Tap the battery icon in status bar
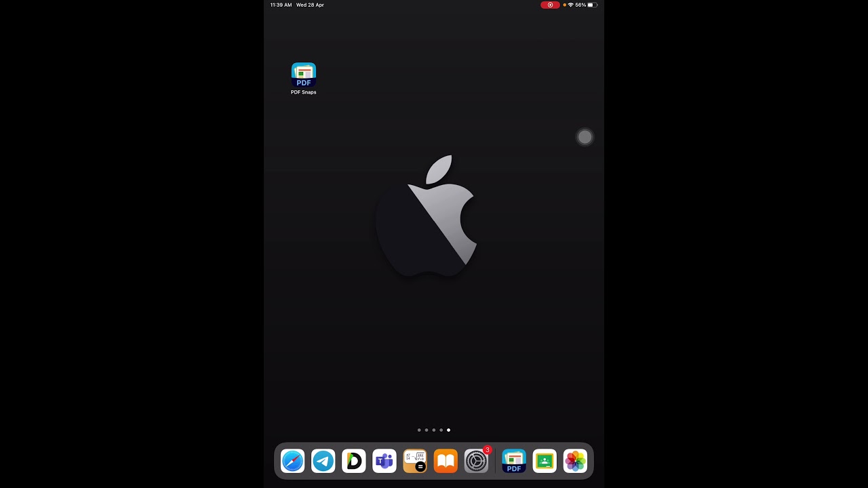868x488 pixels. [x=593, y=5]
